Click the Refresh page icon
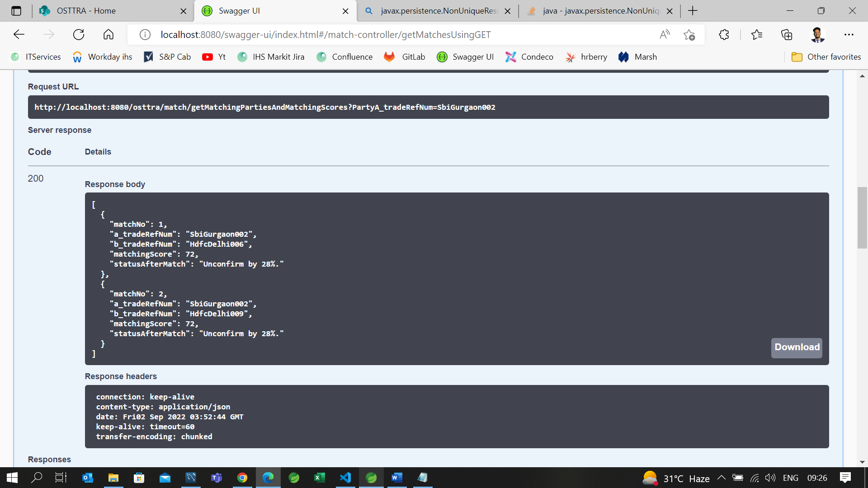Viewport: 868px width, 488px height. pyautogui.click(x=79, y=34)
